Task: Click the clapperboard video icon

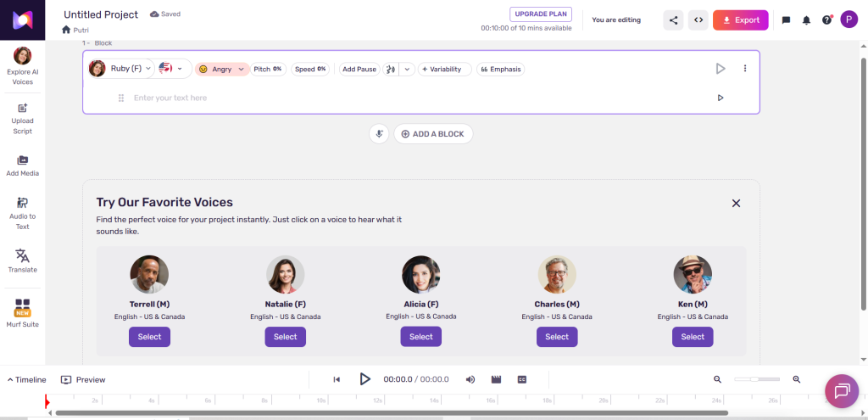Action: pos(496,379)
